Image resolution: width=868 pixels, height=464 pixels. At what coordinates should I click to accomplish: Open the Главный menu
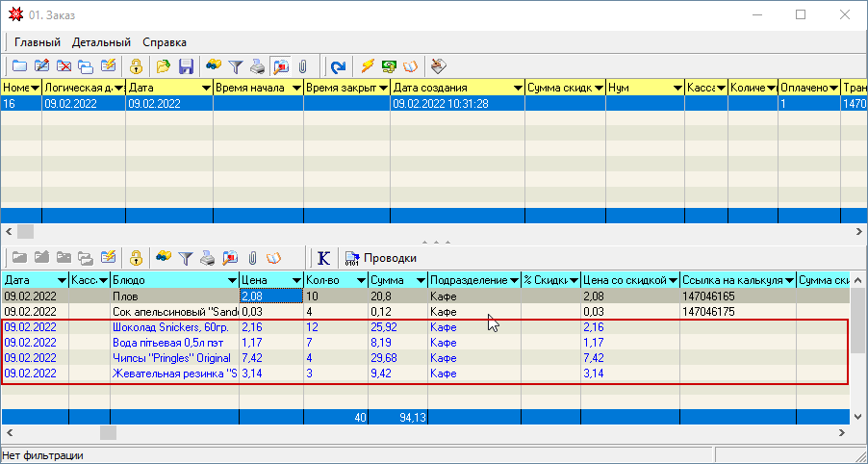click(x=38, y=42)
